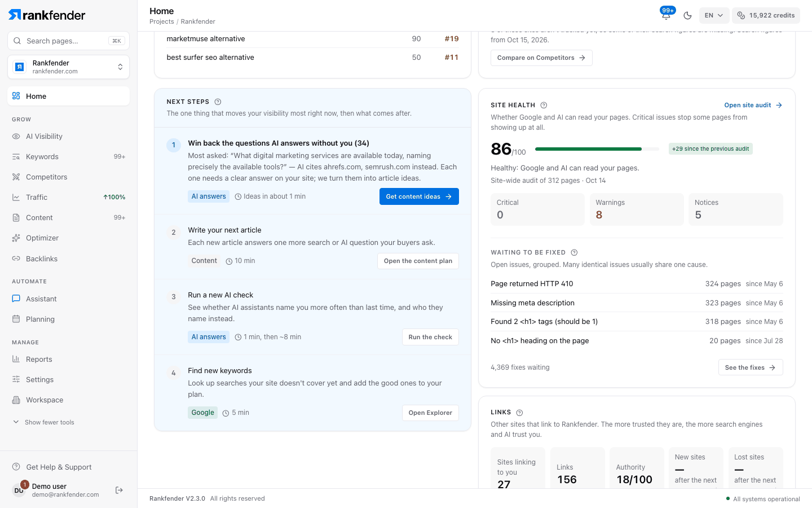
Task: Click Next Steps help icon
Action: pos(218,102)
